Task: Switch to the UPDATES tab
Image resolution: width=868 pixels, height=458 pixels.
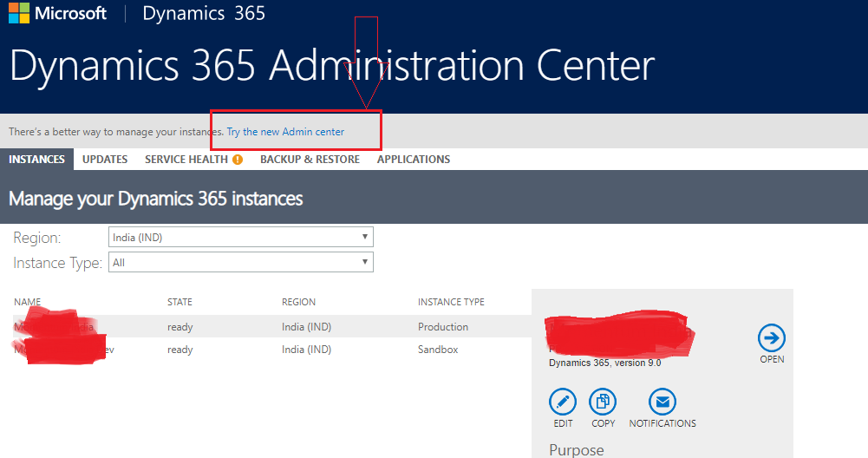Action: pyautogui.click(x=105, y=160)
